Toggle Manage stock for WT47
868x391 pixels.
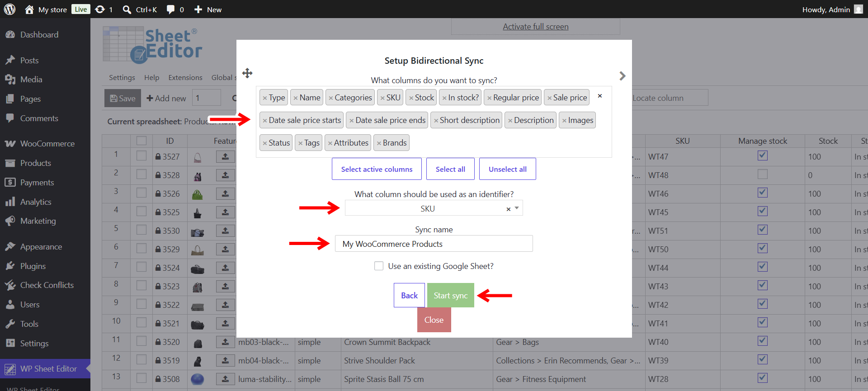[x=763, y=155]
